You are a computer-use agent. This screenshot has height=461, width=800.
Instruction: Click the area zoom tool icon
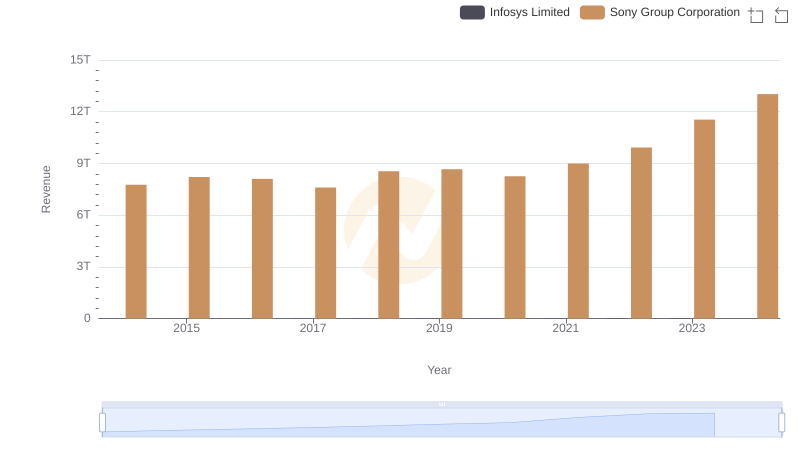pos(756,15)
